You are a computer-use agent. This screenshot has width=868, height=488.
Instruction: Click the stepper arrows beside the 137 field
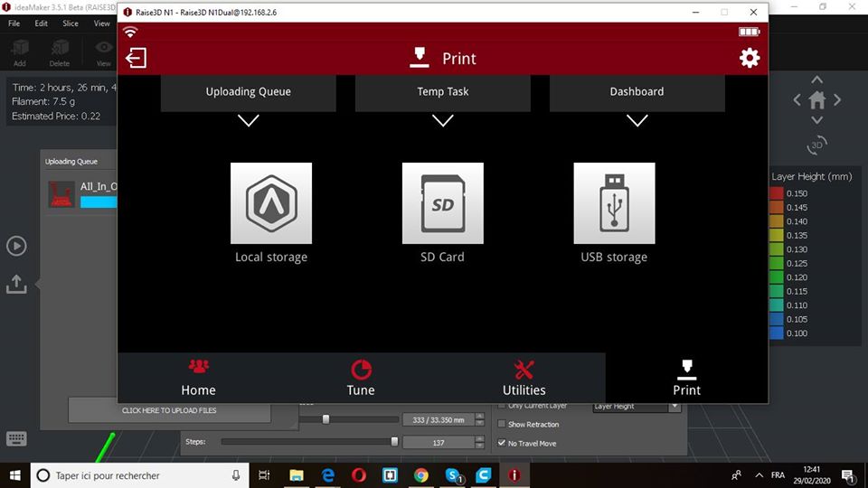click(x=479, y=443)
